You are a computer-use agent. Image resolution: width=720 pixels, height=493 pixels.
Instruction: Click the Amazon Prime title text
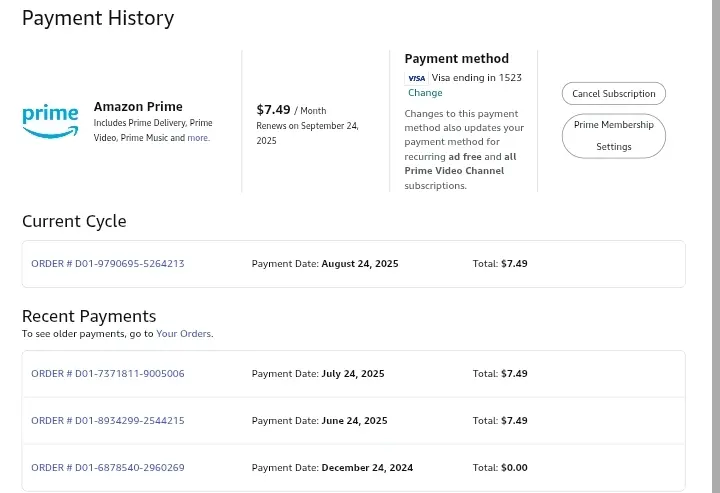click(138, 106)
